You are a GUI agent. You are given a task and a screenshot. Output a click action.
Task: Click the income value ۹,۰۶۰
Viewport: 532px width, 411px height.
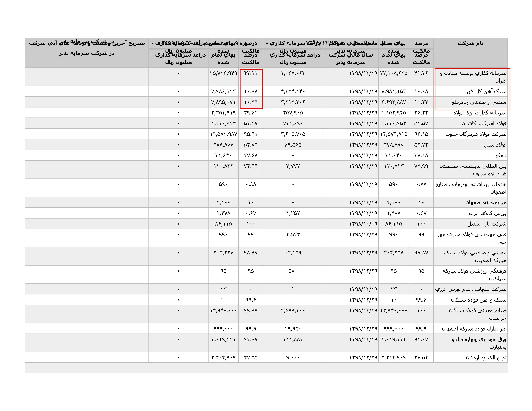[x=293, y=358]
